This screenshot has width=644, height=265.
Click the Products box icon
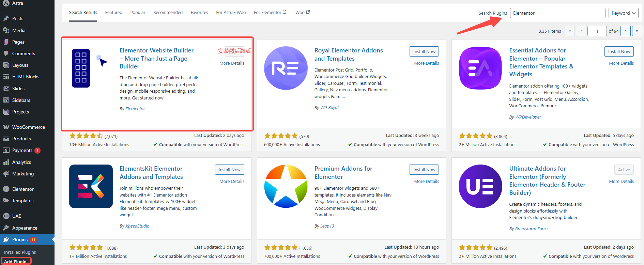coord(6,139)
